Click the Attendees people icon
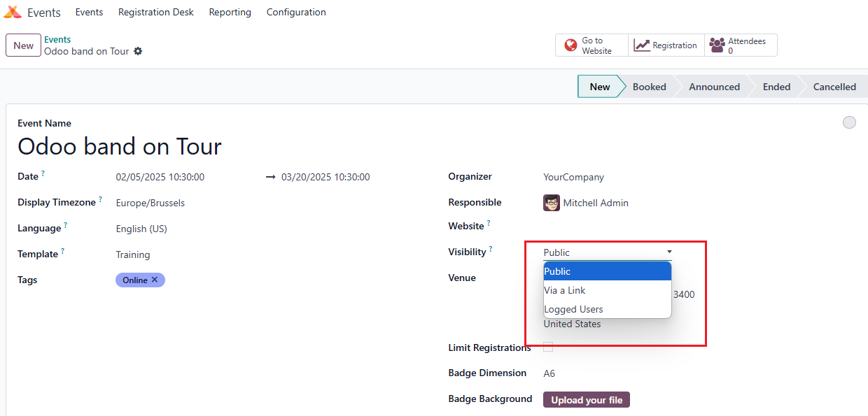Image resolution: width=868 pixels, height=416 pixels. (x=717, y=45)
